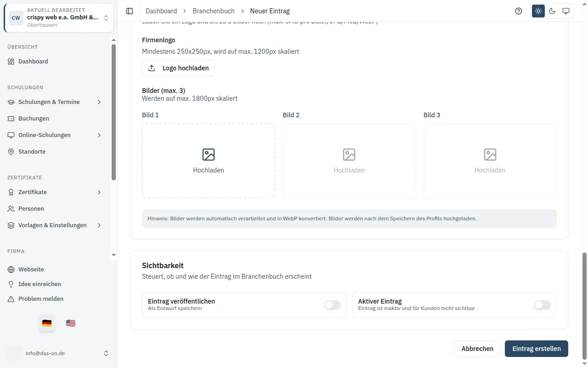The width and height of the screenshot is (588, 368).
Task: Click Eintrag erstellen button
Action: [537, 349]
